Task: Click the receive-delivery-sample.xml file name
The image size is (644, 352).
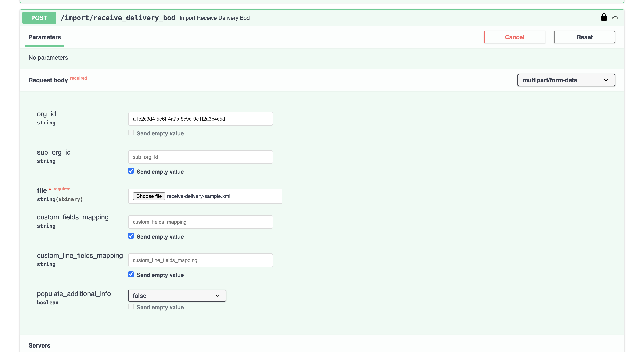Action: tap(198, 196)
